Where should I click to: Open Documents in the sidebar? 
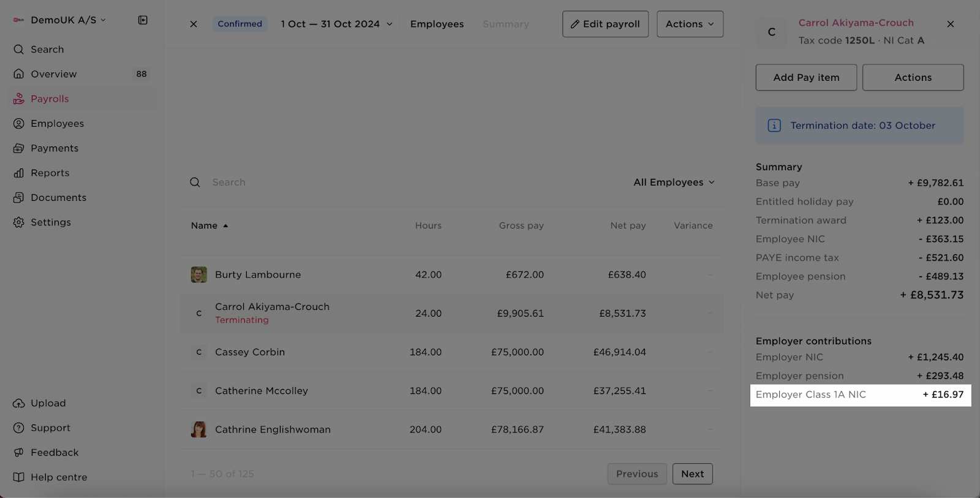coord(58,198)
